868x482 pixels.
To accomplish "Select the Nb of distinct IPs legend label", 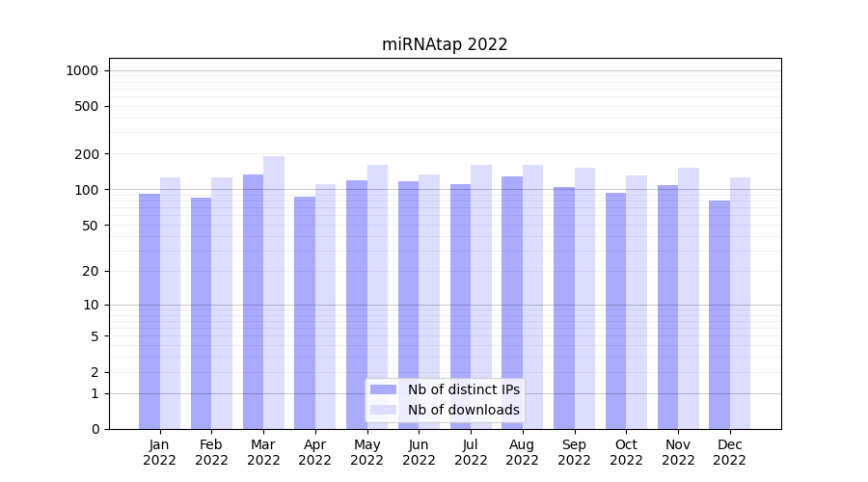I will (463, 389).
